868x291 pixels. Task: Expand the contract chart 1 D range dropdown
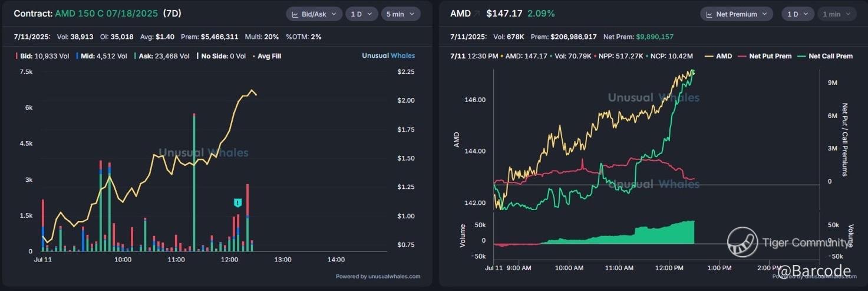pos(361,14)
